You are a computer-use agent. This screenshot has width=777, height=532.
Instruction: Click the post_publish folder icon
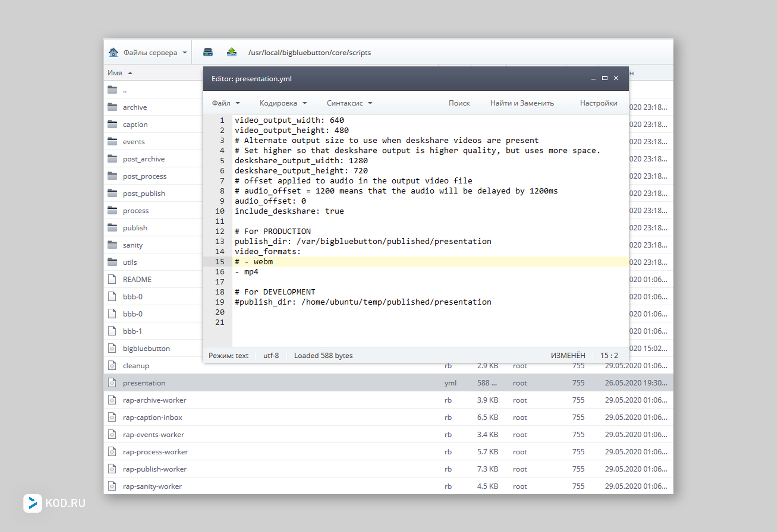(x=112, y=193)
